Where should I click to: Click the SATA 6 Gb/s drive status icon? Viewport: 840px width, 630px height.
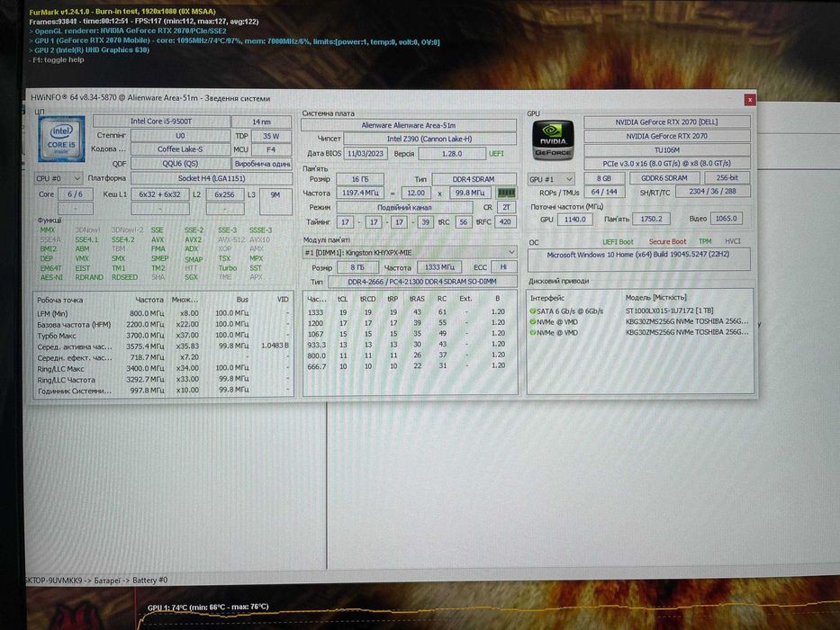pyautogui.click(x=533, y=311)
